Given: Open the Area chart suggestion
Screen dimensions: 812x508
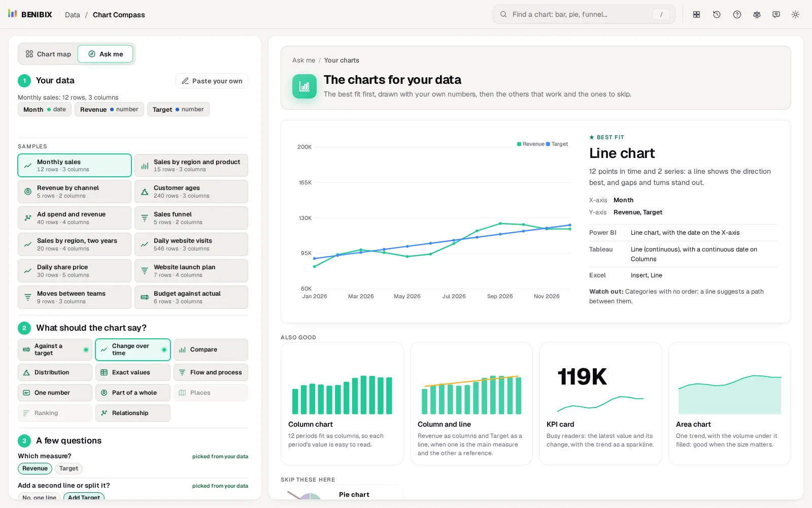Looking at the screenshot, I should tap(730, 403).
